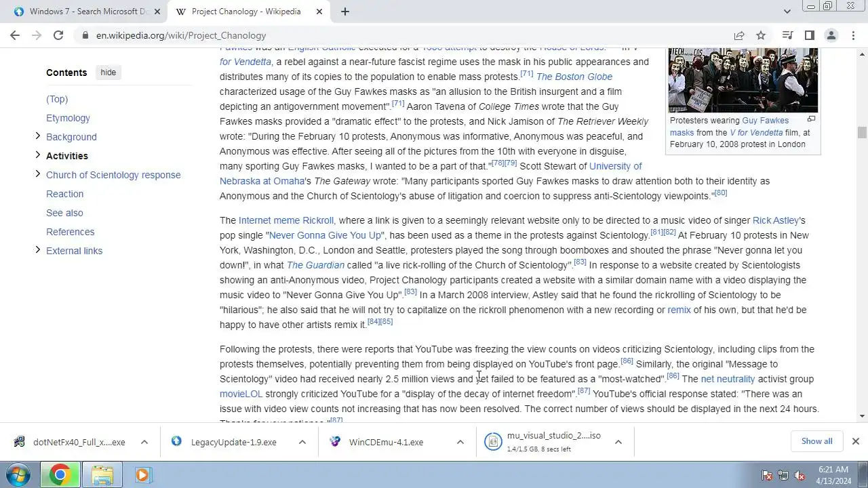Close the Windows 7 search tab
This screenshot has height=488, width=868.
tap(157, 12)
